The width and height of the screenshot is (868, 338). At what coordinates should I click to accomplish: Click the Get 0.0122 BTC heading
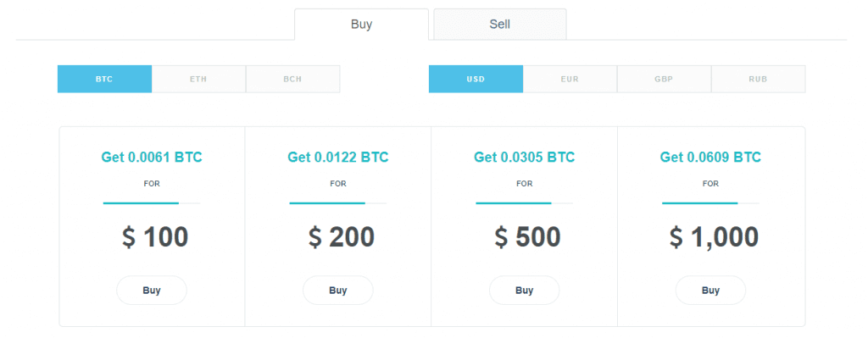pos(337,157)
